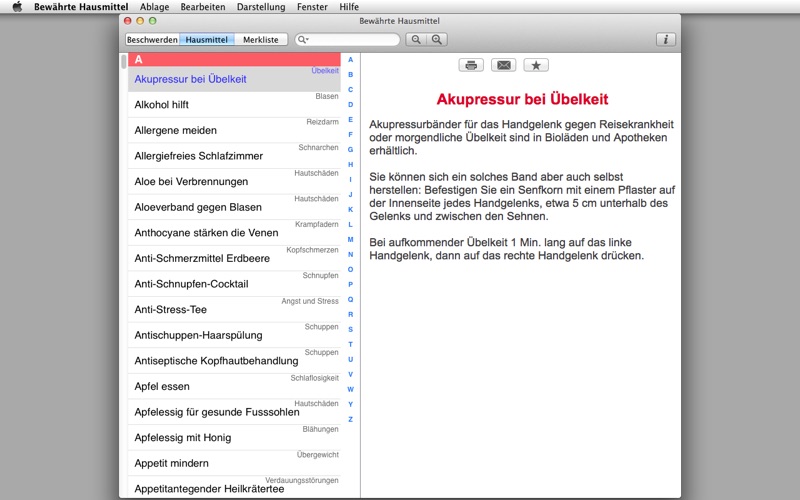Open the Hilfe menu
The width and height of the screenshot is (800, 500).
click(x=349, y=7)
